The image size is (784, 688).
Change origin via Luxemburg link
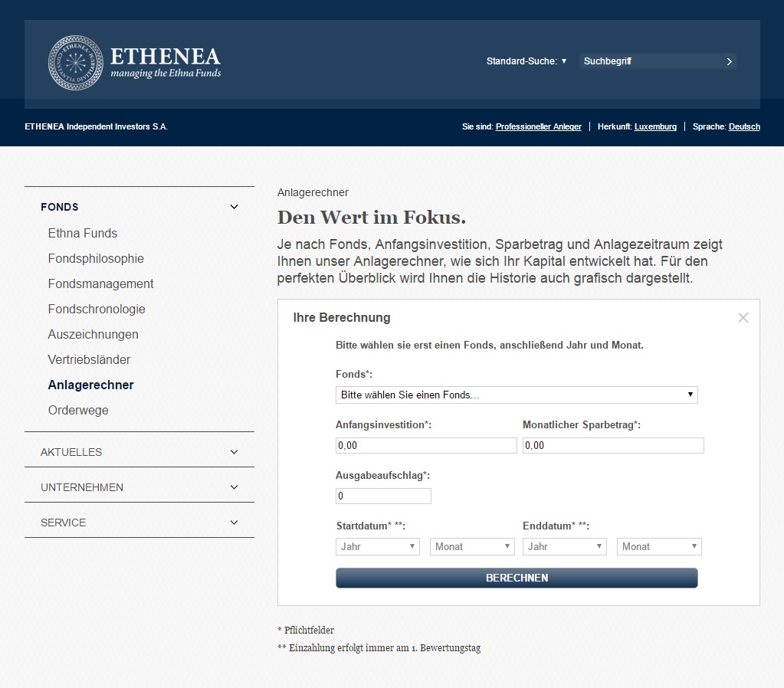655,126
